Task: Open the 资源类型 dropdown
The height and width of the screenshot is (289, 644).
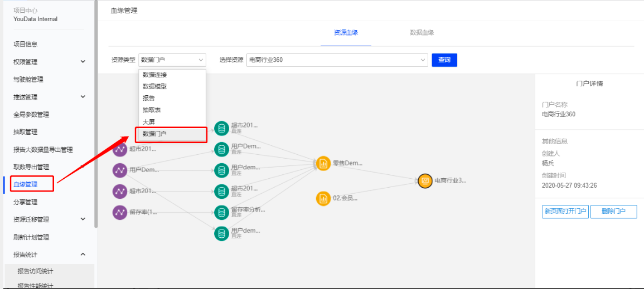Action: (172, 60)
